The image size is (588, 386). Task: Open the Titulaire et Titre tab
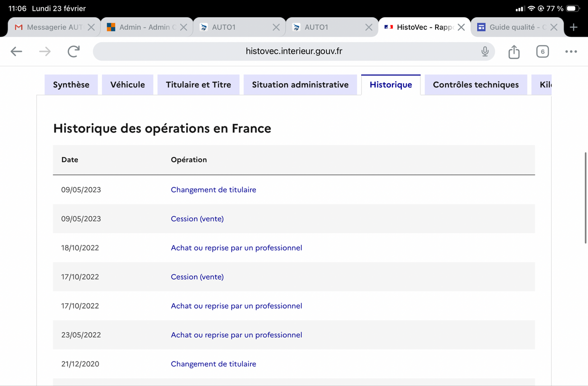pos(198,85)
